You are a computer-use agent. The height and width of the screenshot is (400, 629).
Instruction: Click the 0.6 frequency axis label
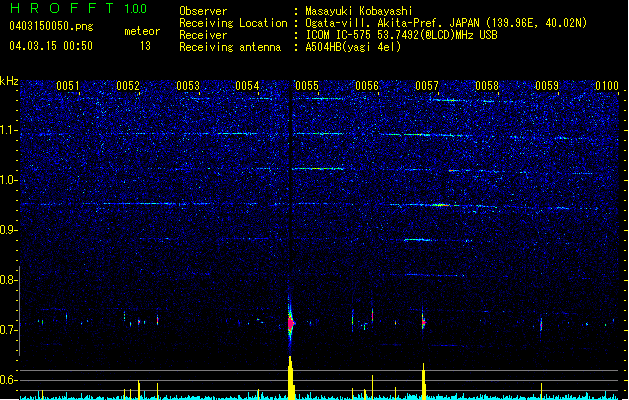(x=9, y=380)
